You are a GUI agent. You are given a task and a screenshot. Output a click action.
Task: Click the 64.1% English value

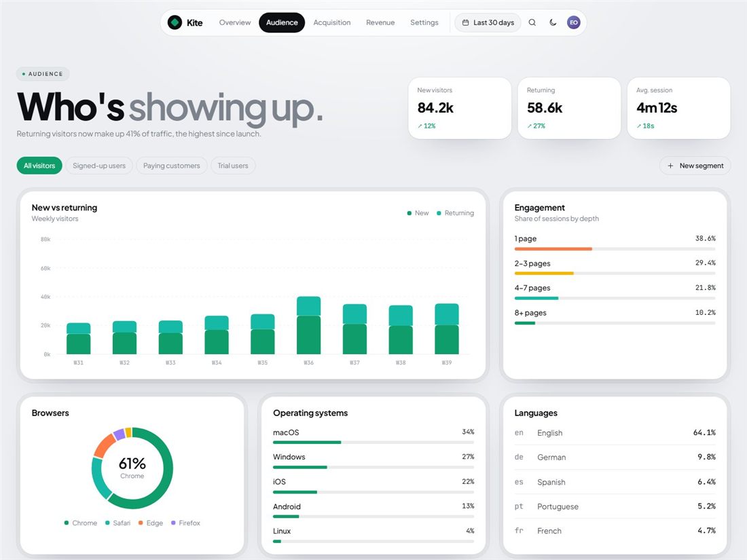(x=704, y=432)
